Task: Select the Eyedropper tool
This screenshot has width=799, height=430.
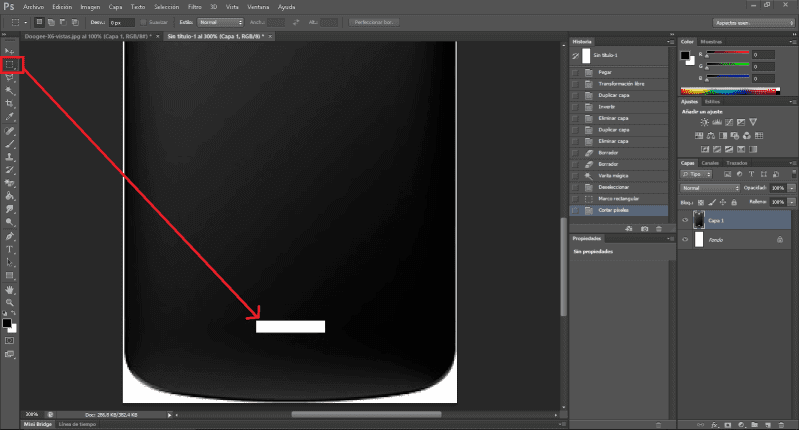Action: pyautogui.click(x=9, y=117)
